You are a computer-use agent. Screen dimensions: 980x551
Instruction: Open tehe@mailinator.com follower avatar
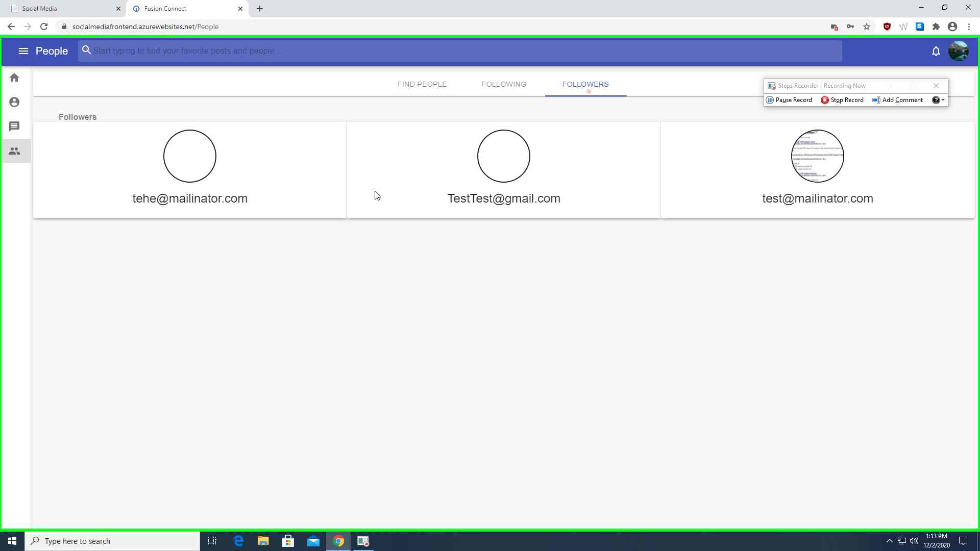[190, 156]
